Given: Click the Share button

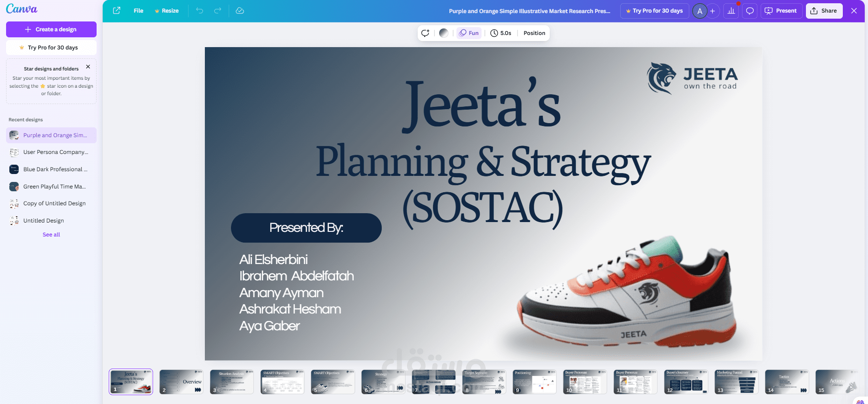Looking at the screenshot, I should coord(824,11).
